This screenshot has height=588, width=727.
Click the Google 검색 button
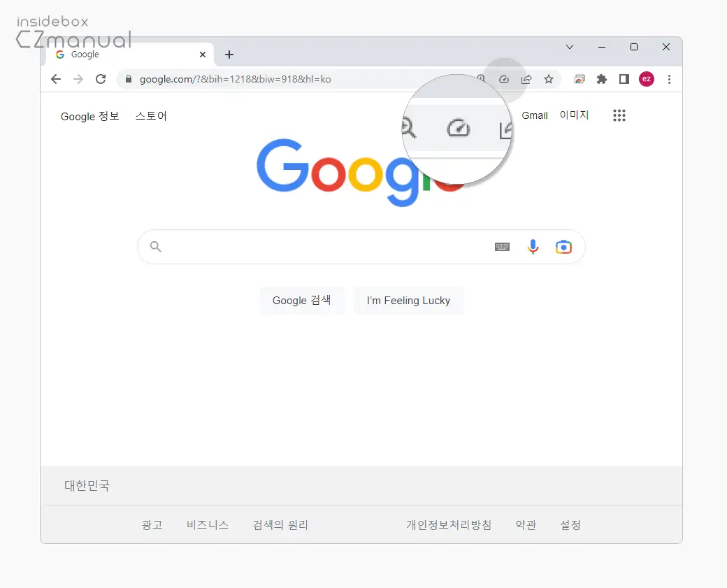click(x=302, y=301)
